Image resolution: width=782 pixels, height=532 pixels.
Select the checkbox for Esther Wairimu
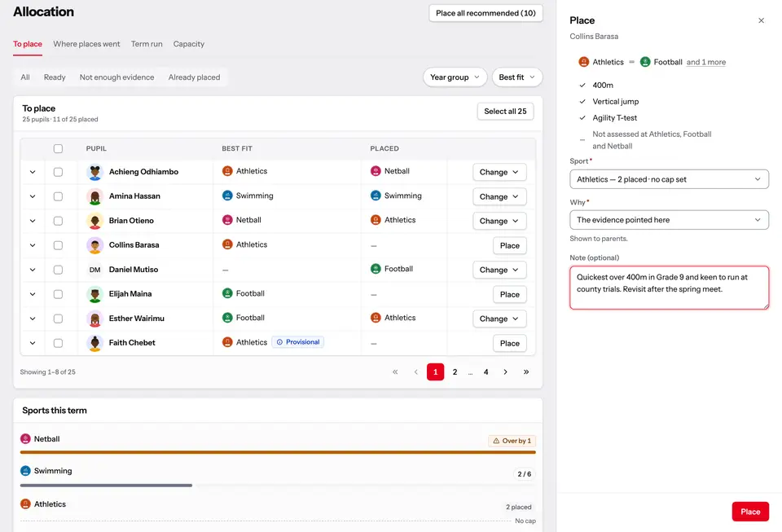pos(59,319)
